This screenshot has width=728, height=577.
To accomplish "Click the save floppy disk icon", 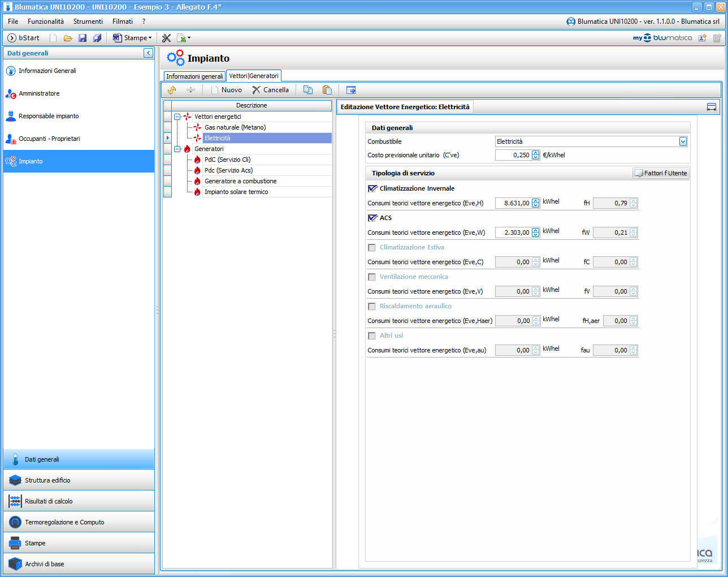I will (83, 38).
